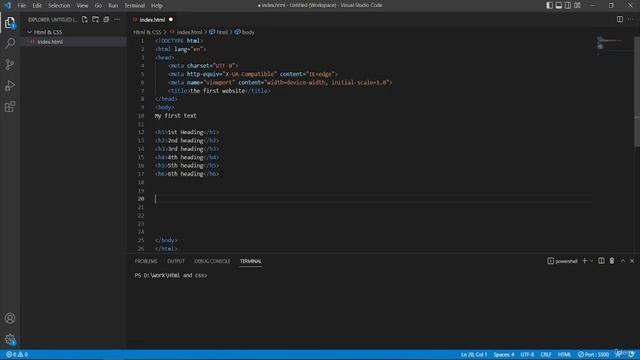
Task: Split the terminal panel
Action: click(601, 261)
